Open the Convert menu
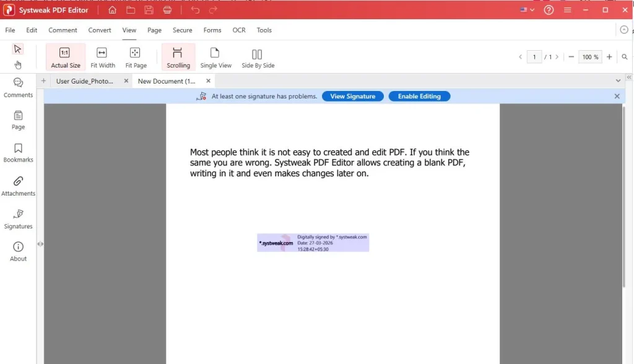The width and height of the screenshot is (634, 364). pyautogui.click(x=100, y=30)
